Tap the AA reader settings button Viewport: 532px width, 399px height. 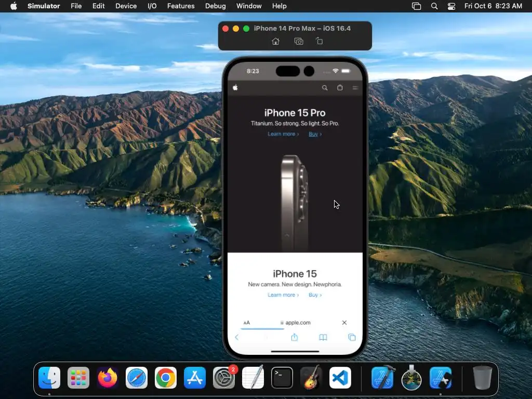[247, 323]
